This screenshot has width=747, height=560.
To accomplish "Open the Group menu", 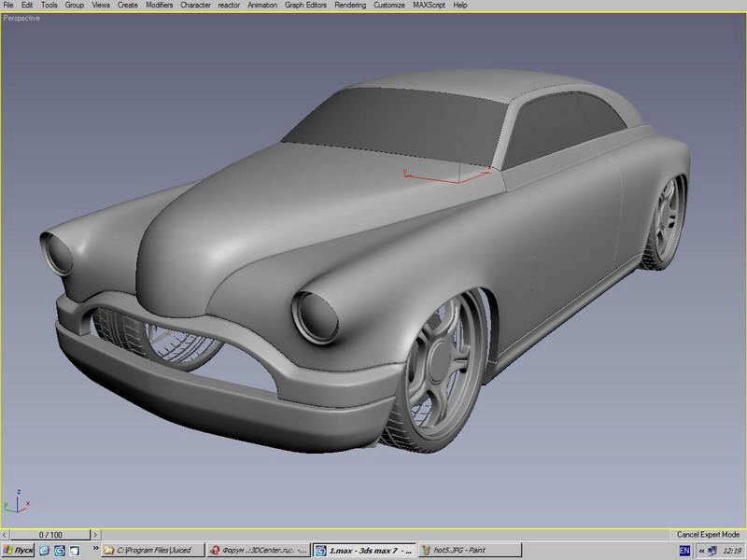I will click(75, 6).
